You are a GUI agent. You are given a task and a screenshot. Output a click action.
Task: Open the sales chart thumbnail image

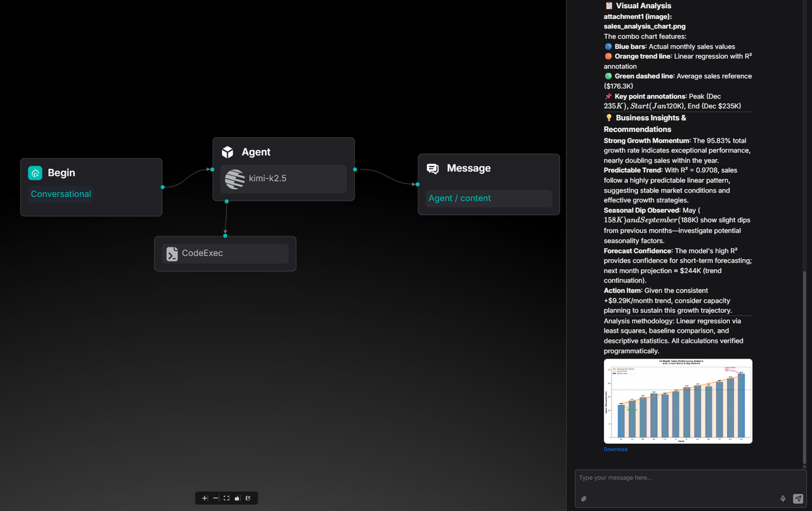pos(678,401)
